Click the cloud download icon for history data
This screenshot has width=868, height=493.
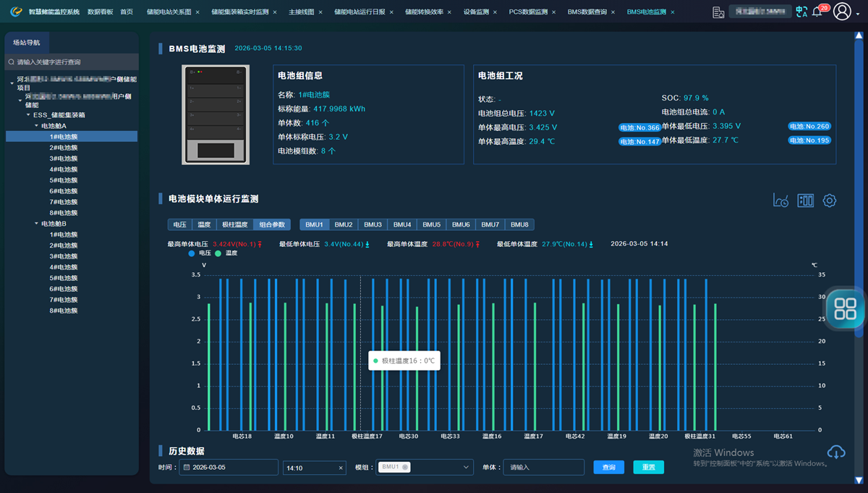click(x=836, y=452)
